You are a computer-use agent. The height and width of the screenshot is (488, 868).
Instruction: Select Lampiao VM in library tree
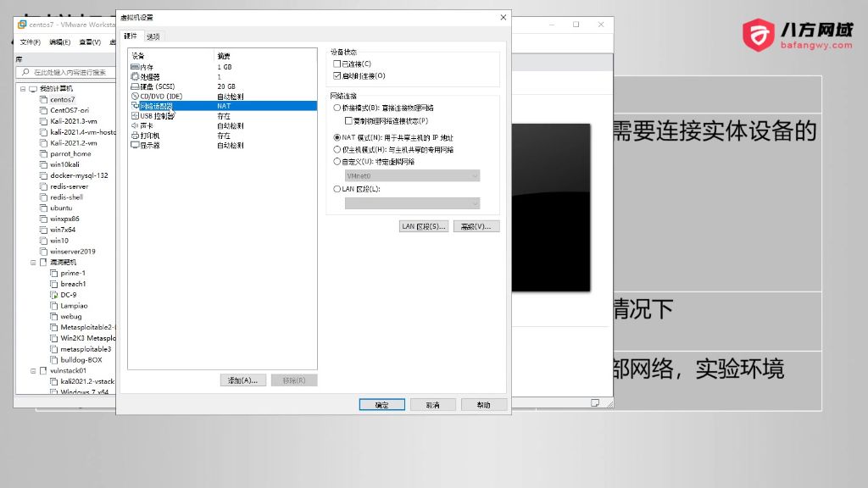tap(75, 305)
